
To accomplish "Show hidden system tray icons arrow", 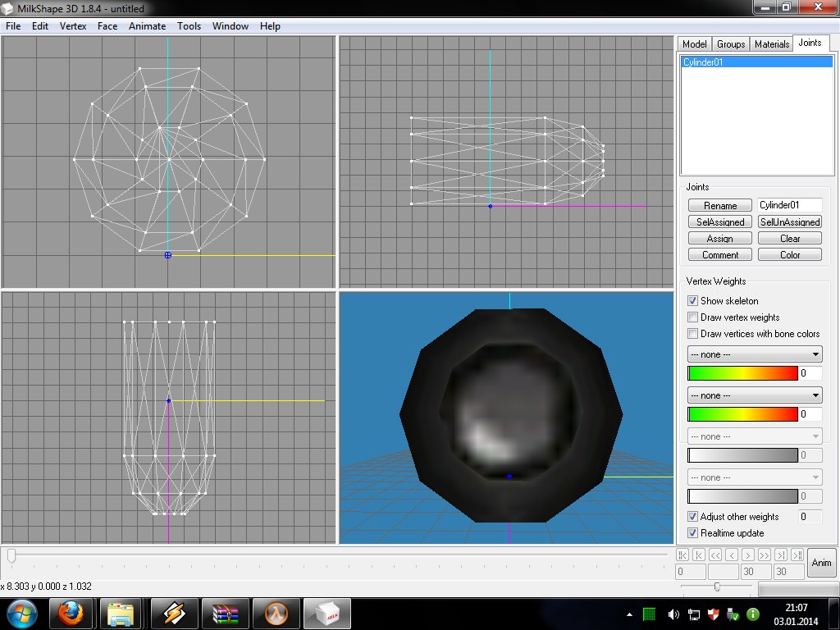I will pos(629,614).
